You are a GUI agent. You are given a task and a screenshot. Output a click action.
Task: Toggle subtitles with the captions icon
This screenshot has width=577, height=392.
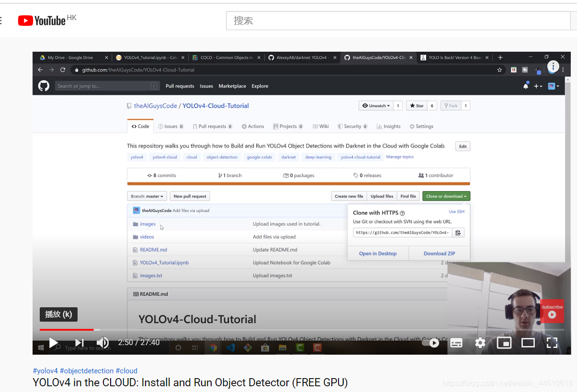point(456,343)
